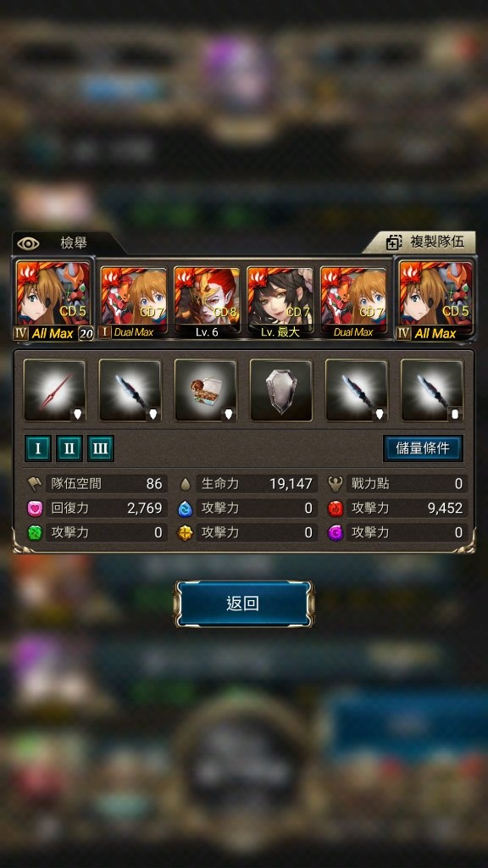
Task: Select the leader card with All Max 20
Action: click(x=53, y=299)
